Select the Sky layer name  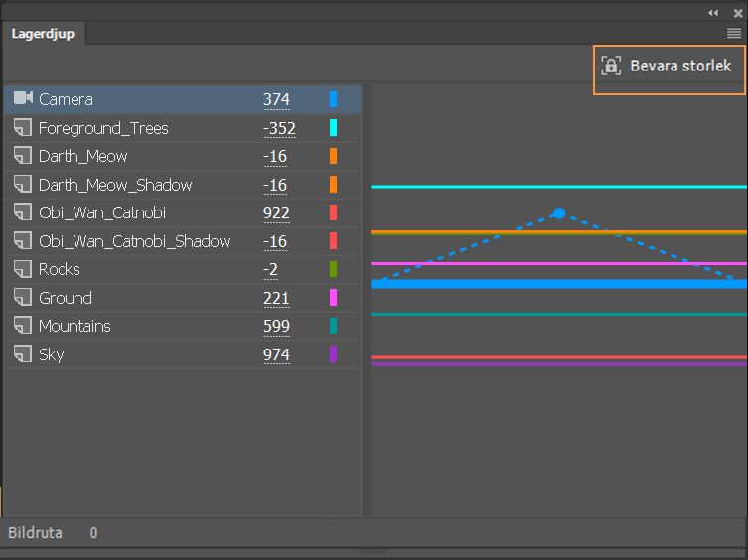click(x=51, y=354)
